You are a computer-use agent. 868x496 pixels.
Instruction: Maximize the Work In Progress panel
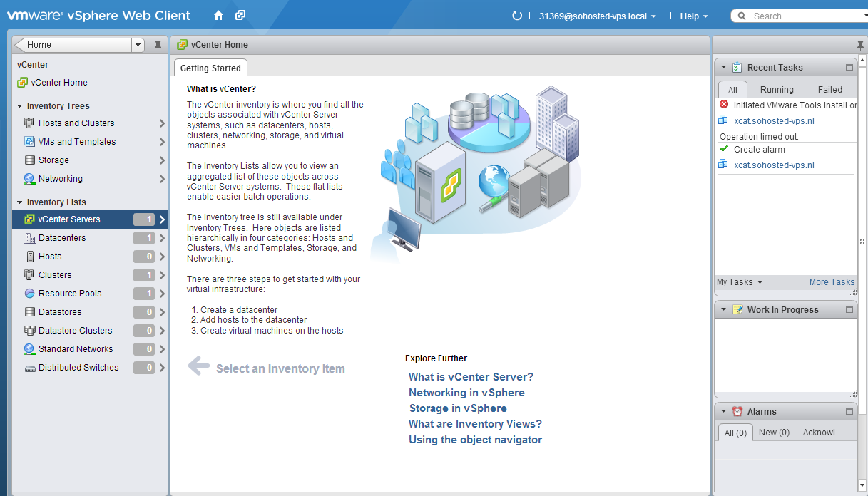(849, 310)
